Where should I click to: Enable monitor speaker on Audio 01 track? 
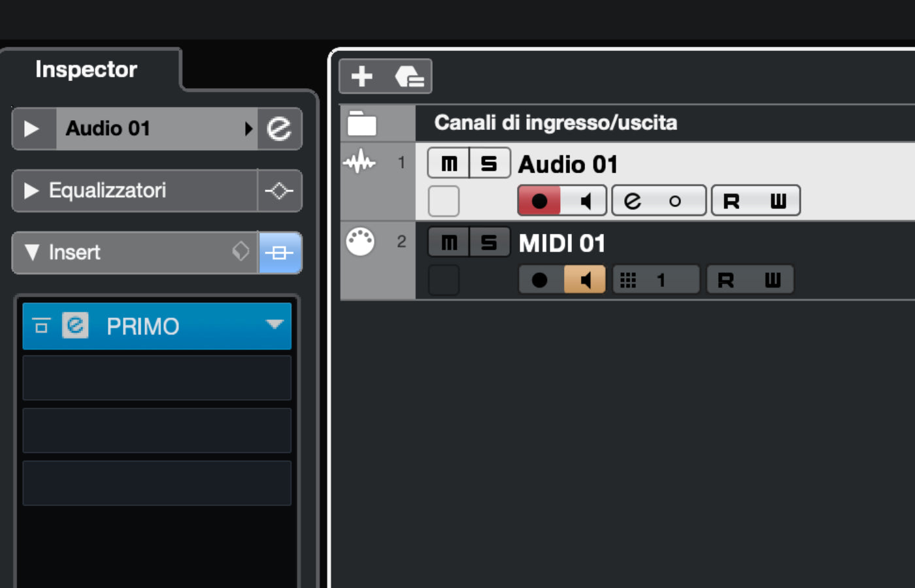585,201
